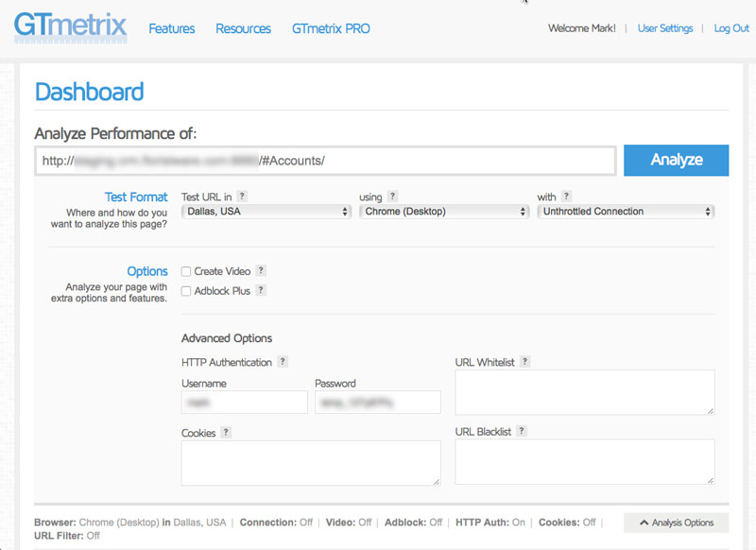Click help icon next to URL Whitelist
The image size is (756, 550).
click(525, 362)
